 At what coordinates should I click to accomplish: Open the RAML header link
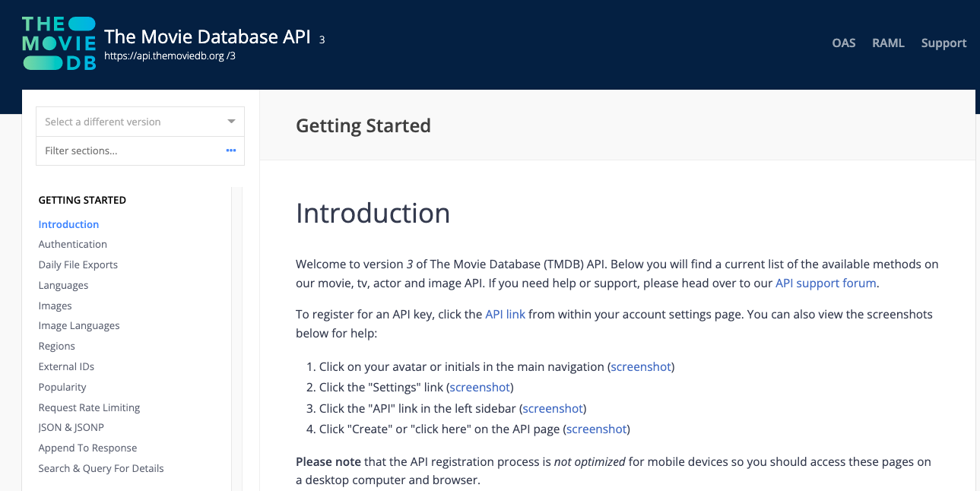(888, 43)
